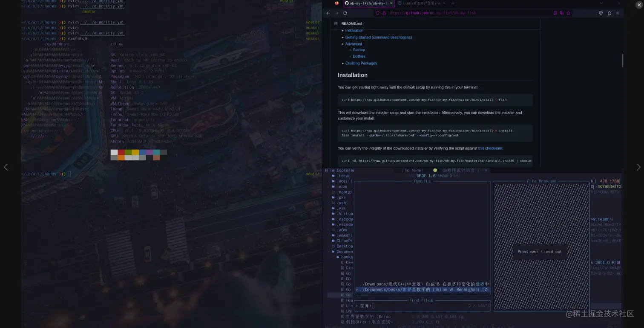Open the list all tabs chevron
The width and height of the screenshot is (644, 328).
coord(601,3)
